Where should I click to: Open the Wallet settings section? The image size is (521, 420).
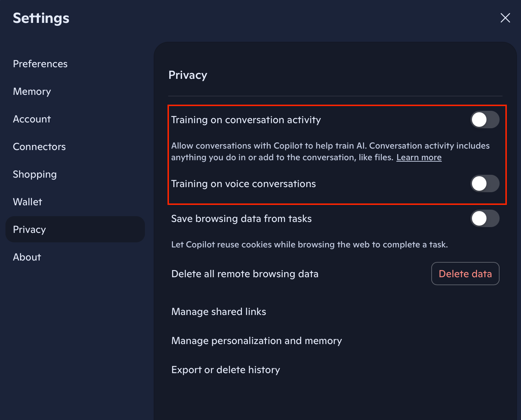coord(28,202)
